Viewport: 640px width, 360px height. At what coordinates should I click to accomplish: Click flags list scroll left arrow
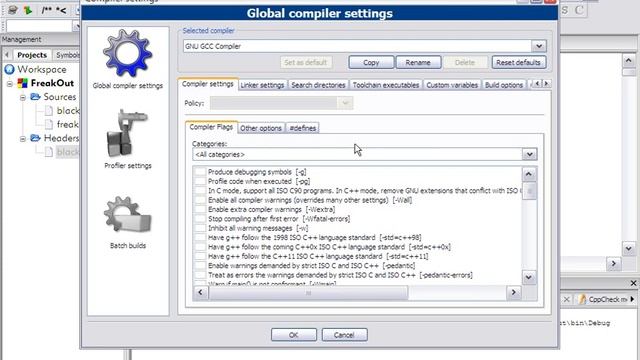pos(200,292)
